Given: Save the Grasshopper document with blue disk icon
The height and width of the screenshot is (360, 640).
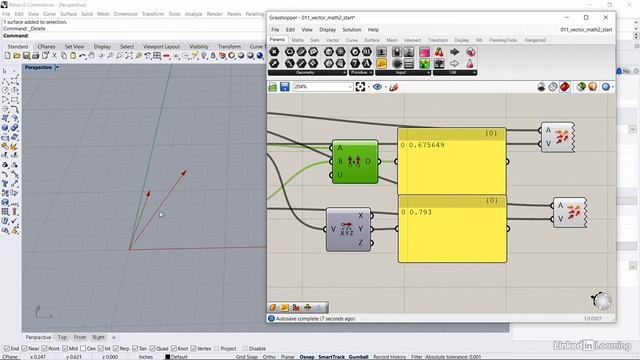Looking at the screenshot, I should coord(284,87).
